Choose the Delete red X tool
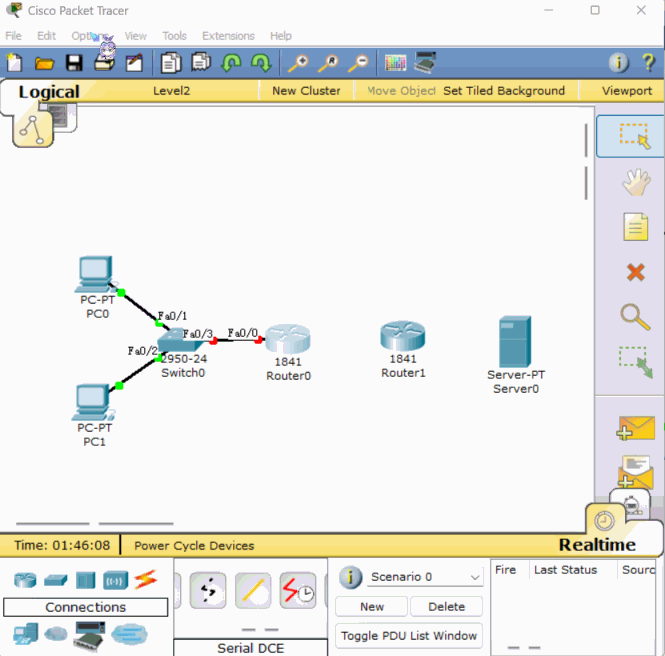 coord(635,272)
